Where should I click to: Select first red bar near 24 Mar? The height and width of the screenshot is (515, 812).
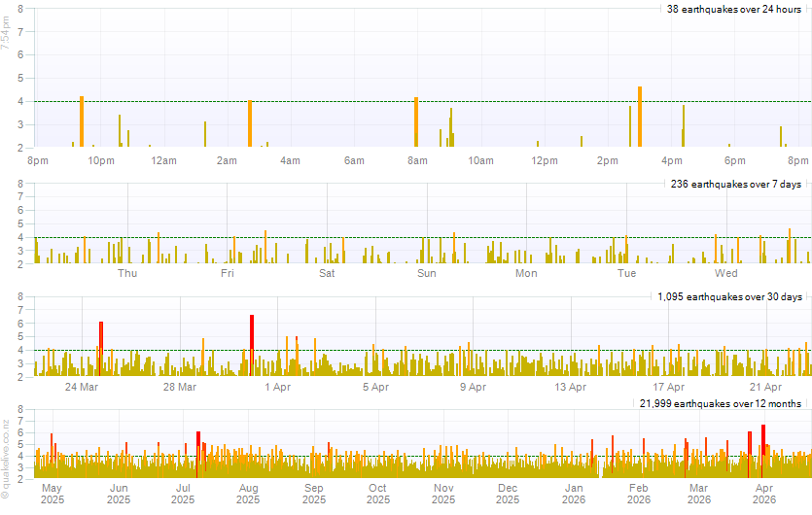point(100,348)
